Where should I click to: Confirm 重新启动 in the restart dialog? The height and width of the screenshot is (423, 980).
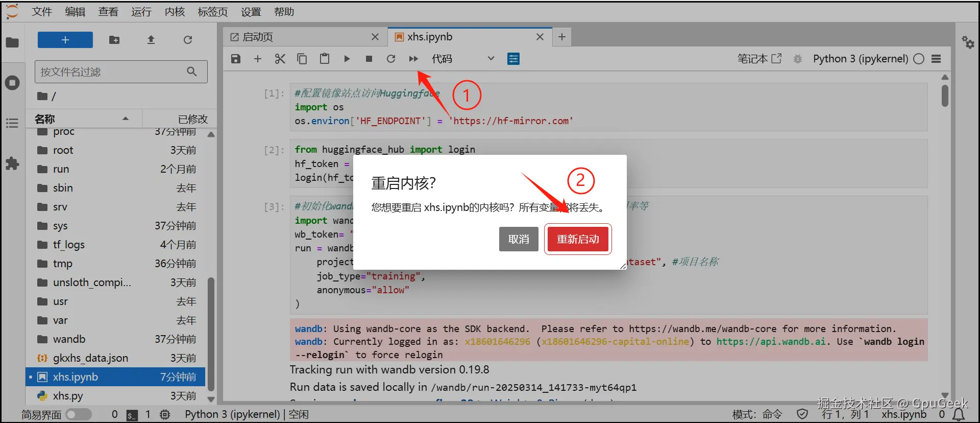(x=578, y=239)
